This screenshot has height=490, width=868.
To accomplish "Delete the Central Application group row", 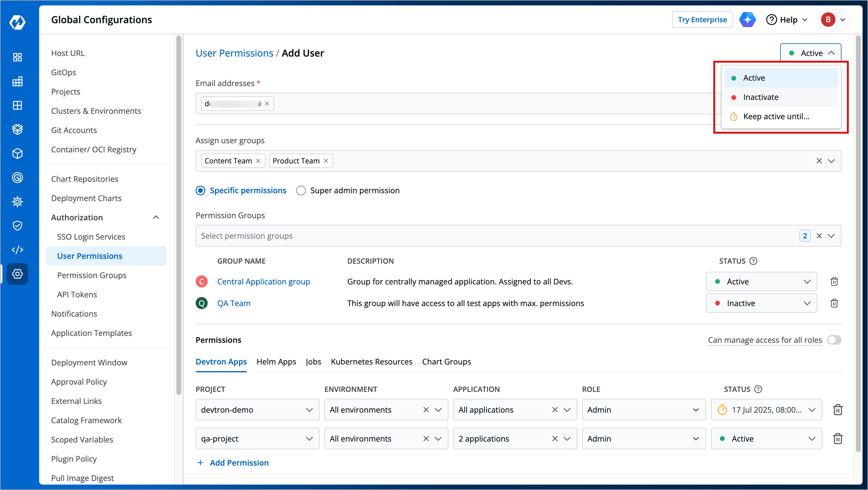I will tap(834, 281).
